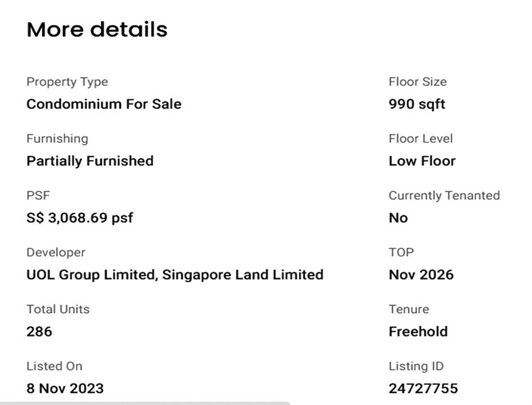Open the Singapore Land Limited developer name
This screenshot has width=532, height=405.
243,275
